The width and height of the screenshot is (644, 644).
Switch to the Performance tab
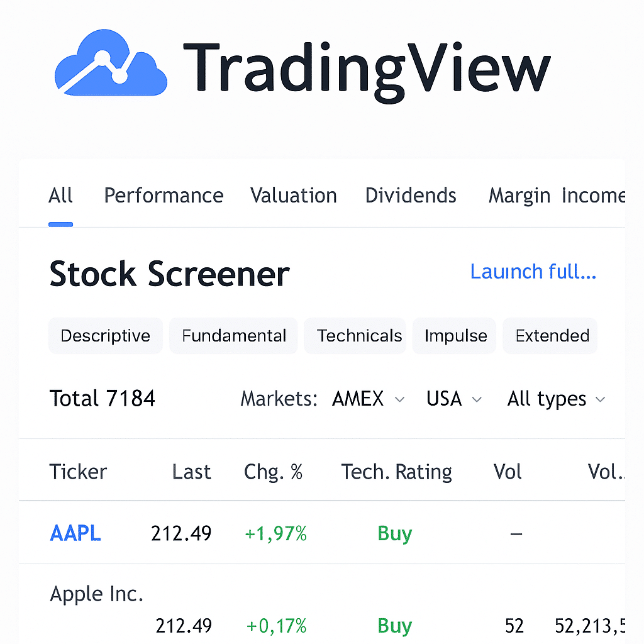(164, 196)
